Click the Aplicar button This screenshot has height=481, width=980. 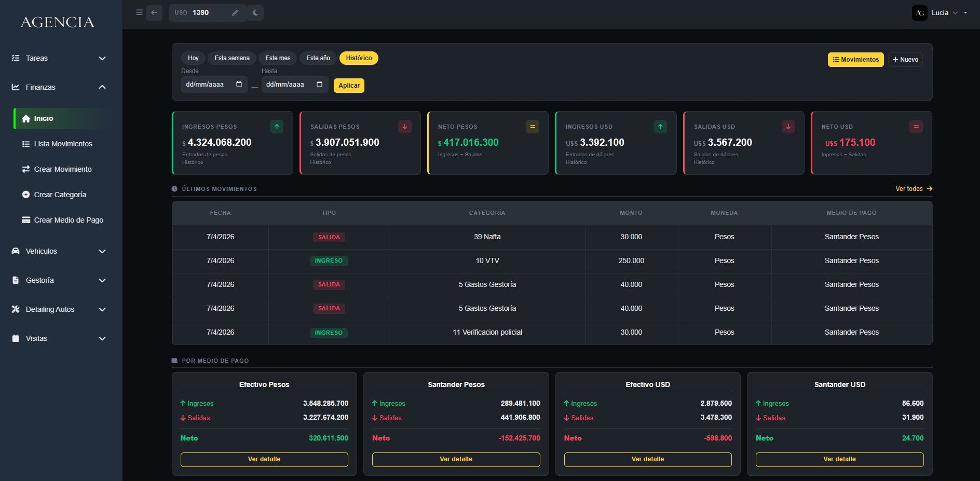click(x=349, y=86)
